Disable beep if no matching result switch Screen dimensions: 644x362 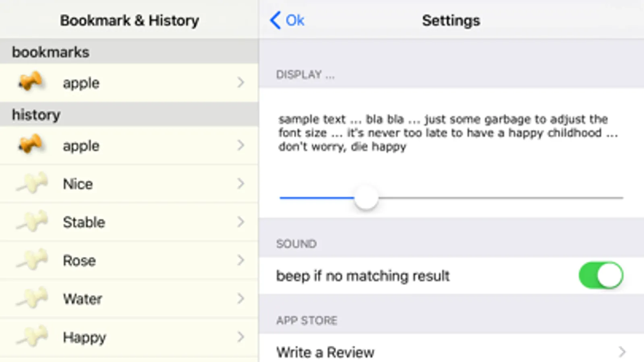pyautogui.click(x=601, y=276)
